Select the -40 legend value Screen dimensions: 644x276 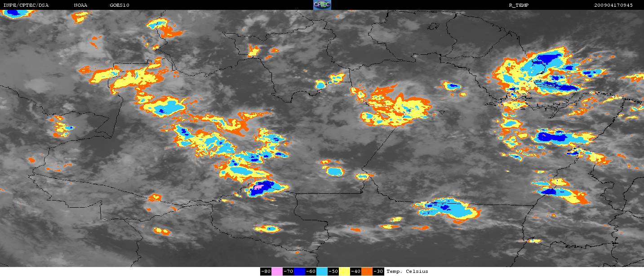click(355, 272)
